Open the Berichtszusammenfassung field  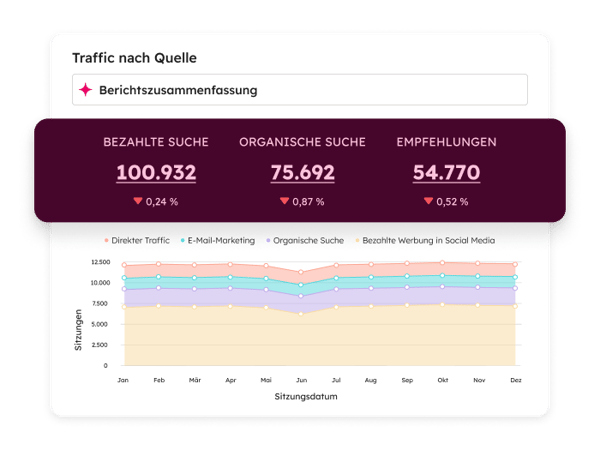point(300,90)
